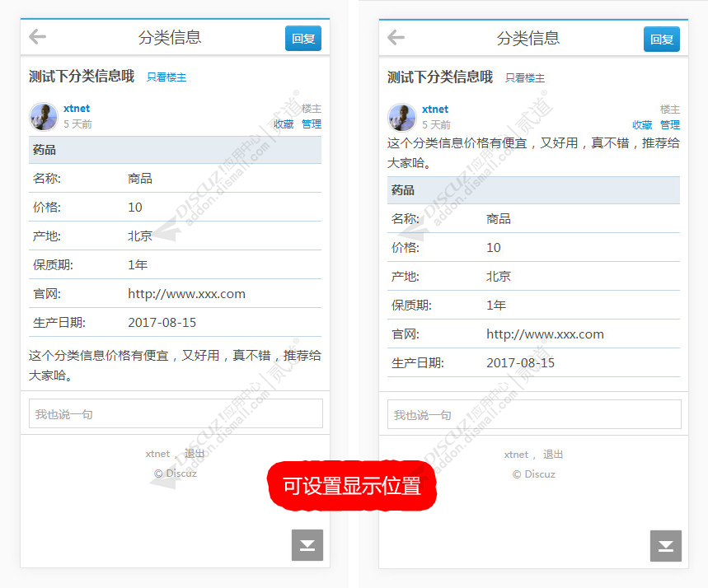Click © Discuz footer text in right phone
Viewport: 708px width, 588px height.
tap(534, 474)
